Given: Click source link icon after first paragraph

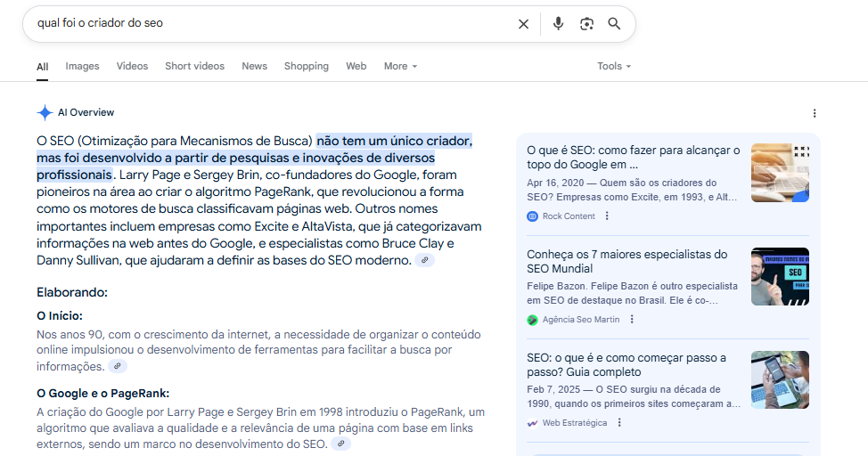Looking at the screenshot, I should click(425, 260).
